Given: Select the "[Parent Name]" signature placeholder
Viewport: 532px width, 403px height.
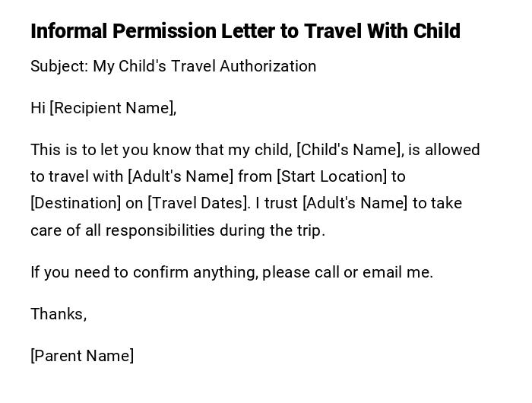Looking at the screenshot, I should (x=82, y=356).
